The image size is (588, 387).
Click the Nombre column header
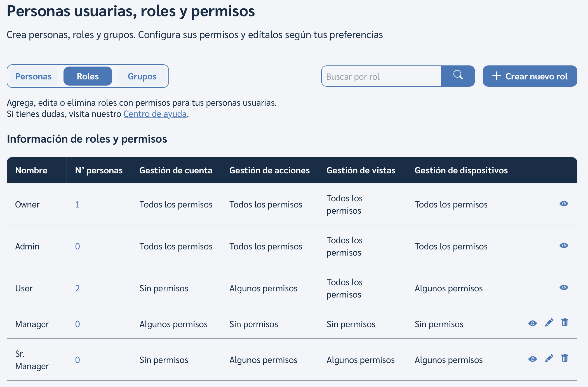(31, 170)
